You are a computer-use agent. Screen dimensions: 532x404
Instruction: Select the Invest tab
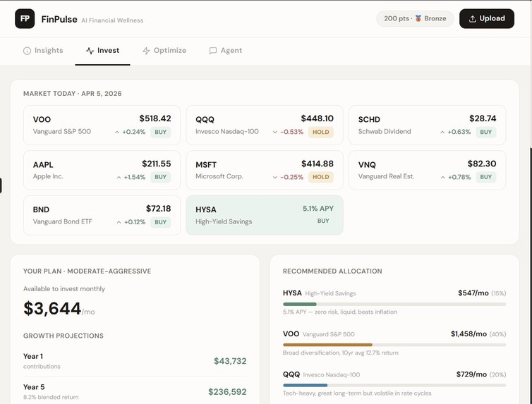coord(102,51)
